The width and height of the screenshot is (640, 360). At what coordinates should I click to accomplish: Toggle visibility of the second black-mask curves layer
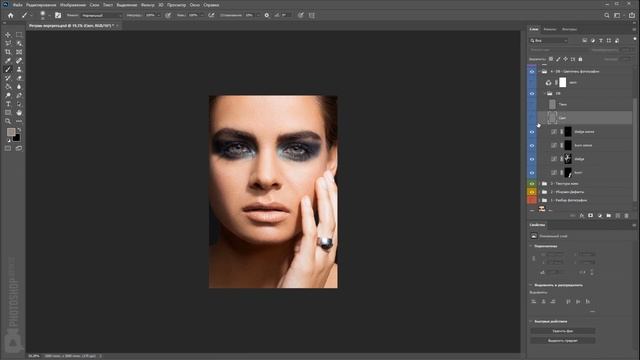(532, 145)
